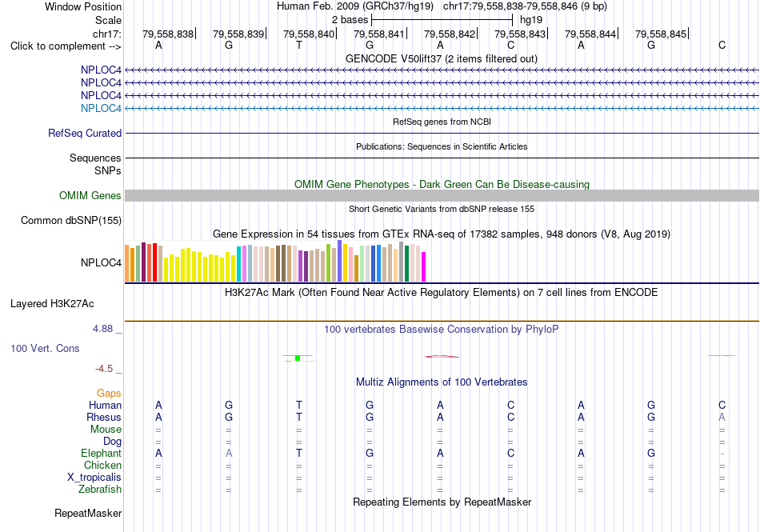This screenshot has width=760, height=532.
Task: Click the Chicken species label
Action: 102,465
